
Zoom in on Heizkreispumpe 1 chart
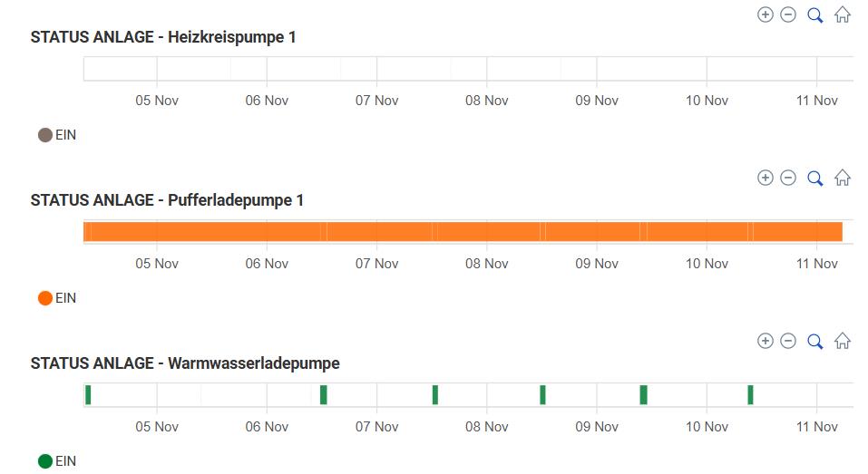pos(766,15)
